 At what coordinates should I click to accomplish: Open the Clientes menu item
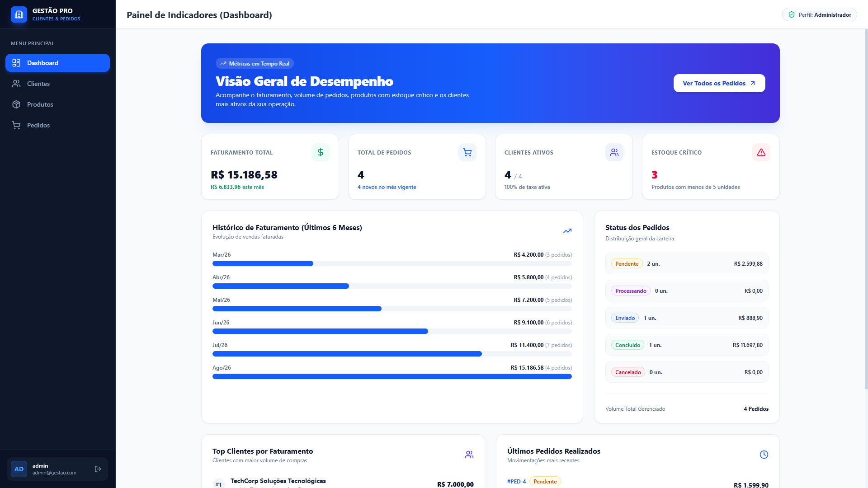coord(57,84)
